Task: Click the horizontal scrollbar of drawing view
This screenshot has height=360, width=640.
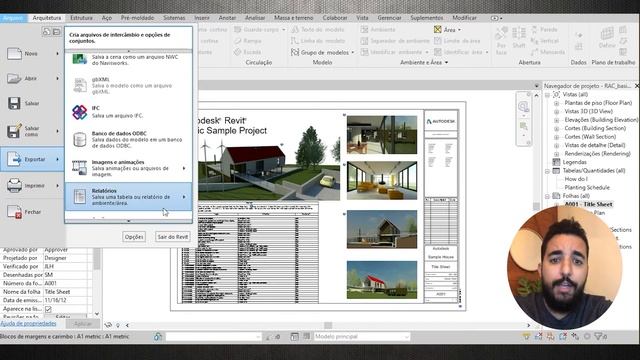Action: click(328, 325)
